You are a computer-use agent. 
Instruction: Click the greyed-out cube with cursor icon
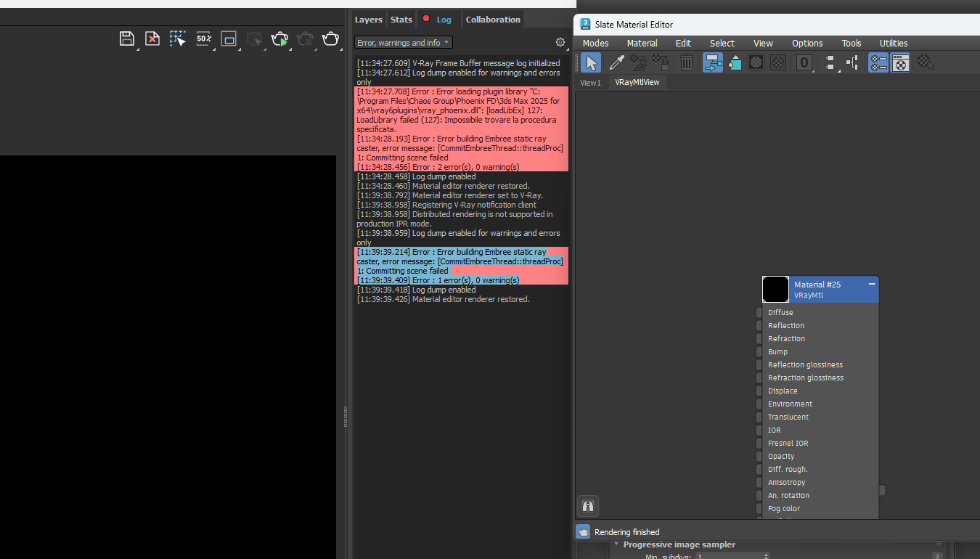coord(254,38)
